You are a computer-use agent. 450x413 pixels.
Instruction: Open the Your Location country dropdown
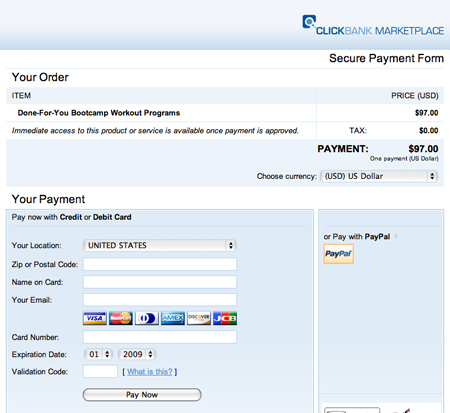(160, 245)
